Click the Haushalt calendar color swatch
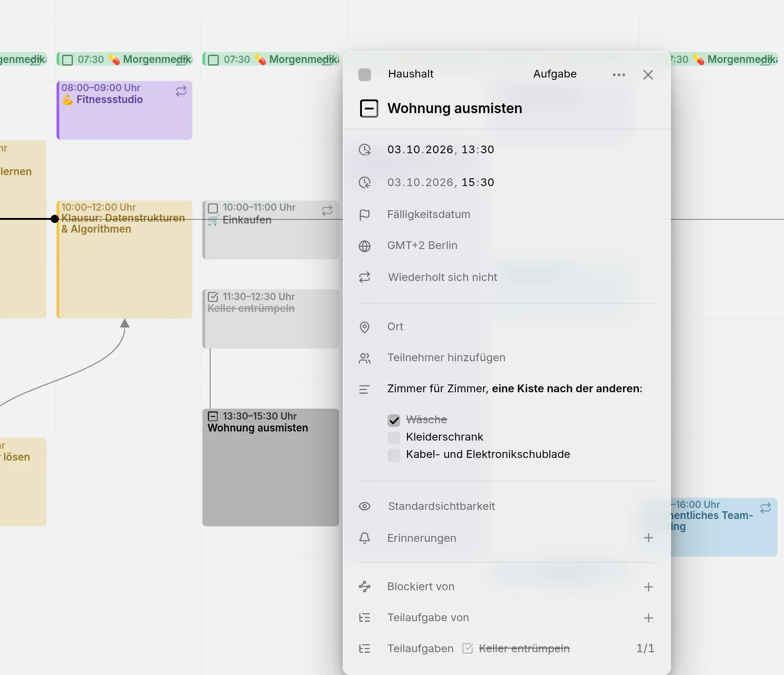This screenshot has height=675, width=784. click(x=365, y=75)
